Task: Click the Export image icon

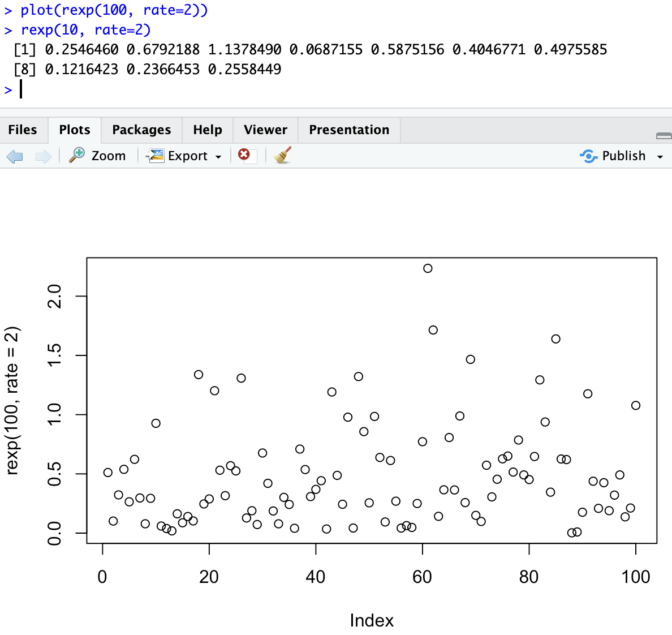Action: coord(156,156)
